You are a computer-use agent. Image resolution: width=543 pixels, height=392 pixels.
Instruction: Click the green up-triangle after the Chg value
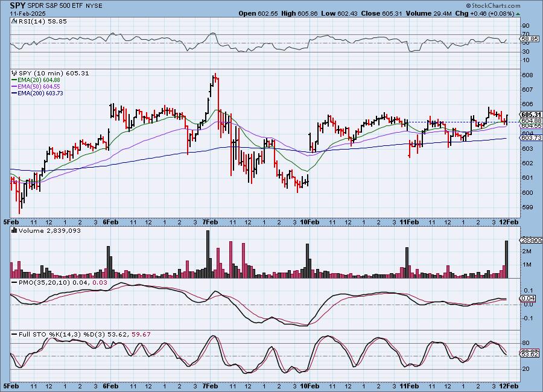pyautogui.click(x=518, y=14)
